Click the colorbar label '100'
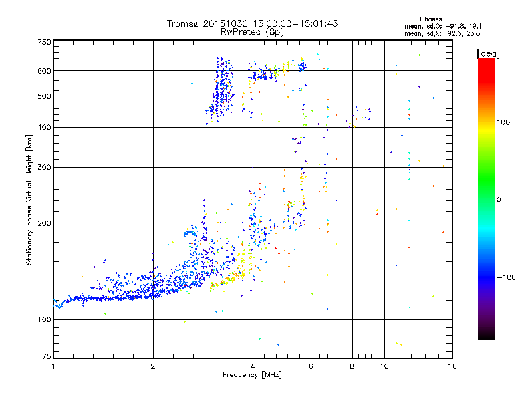This screenshot has width=532, height=399. [x=503, y=122]
